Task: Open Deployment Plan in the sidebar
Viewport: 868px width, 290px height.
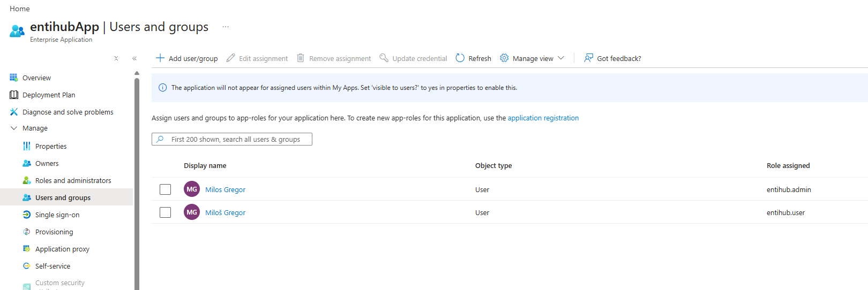Action: pyautogui.click(x=49, y=95)
